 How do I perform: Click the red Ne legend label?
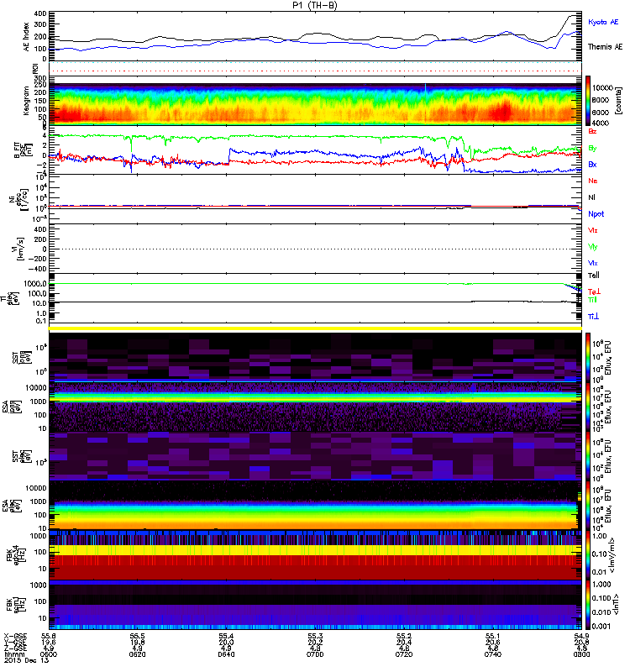click(x=593, y=181)
